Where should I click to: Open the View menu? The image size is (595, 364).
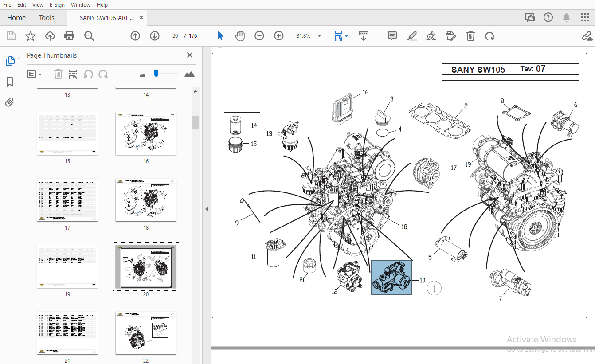tap(38, 5)
